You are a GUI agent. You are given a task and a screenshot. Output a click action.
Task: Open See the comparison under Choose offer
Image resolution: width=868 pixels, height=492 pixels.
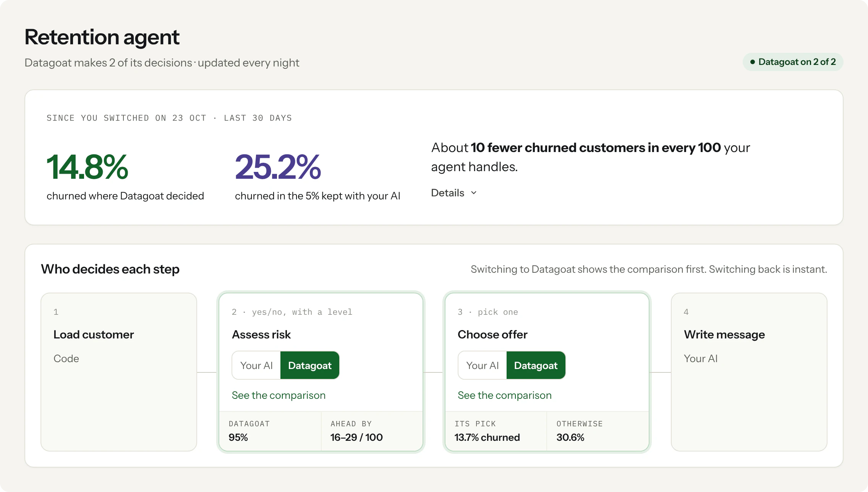(x=505, y=395)
